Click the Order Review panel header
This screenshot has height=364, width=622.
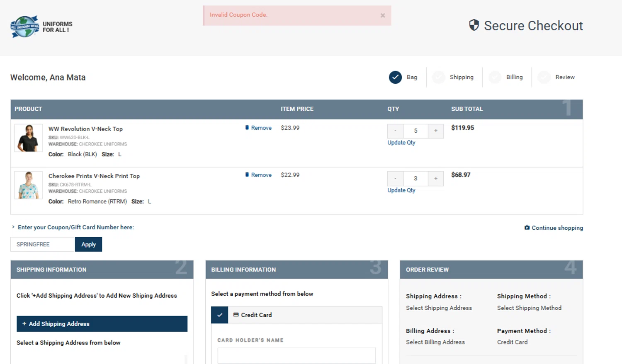coord(491,269)
